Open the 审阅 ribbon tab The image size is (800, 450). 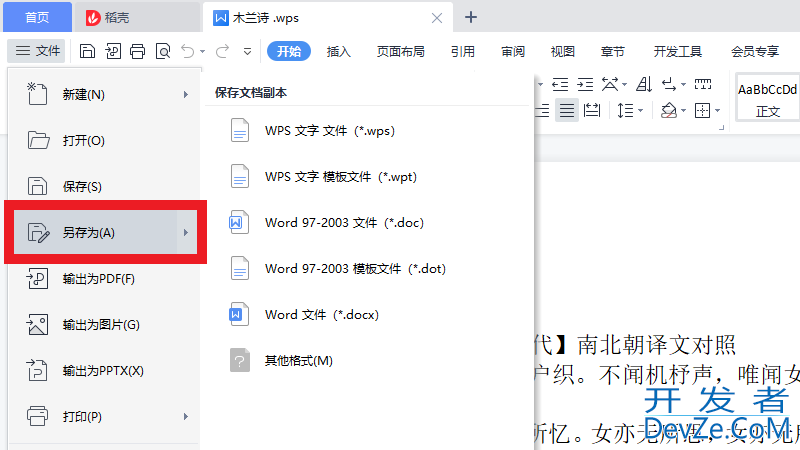[513, 52]
